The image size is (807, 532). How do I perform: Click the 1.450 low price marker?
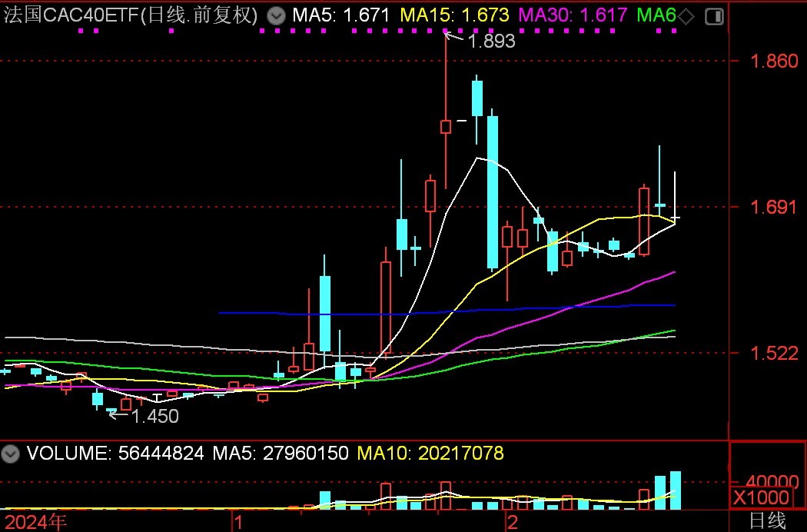click(154, 417)
